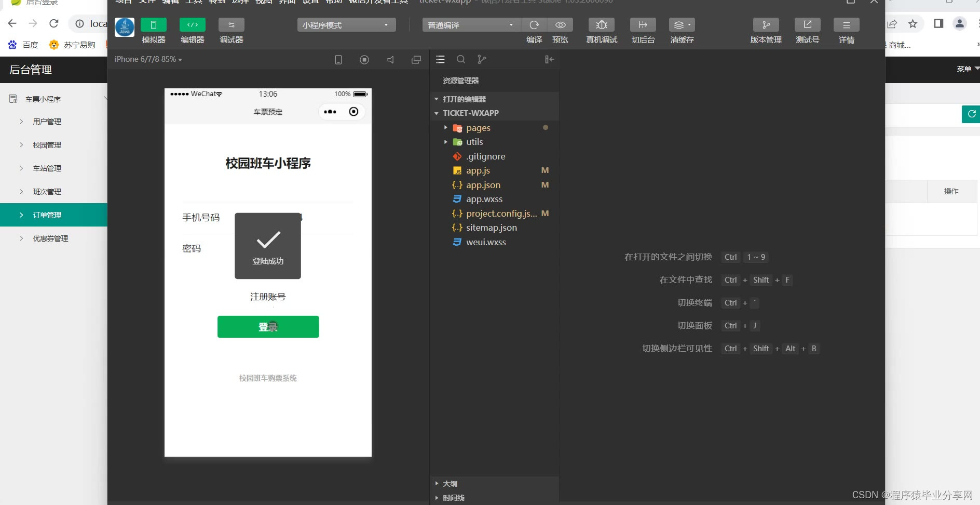Open the weui.wxss file
Image resolution: width=980 pixels, height=505 pixels.
495,242
